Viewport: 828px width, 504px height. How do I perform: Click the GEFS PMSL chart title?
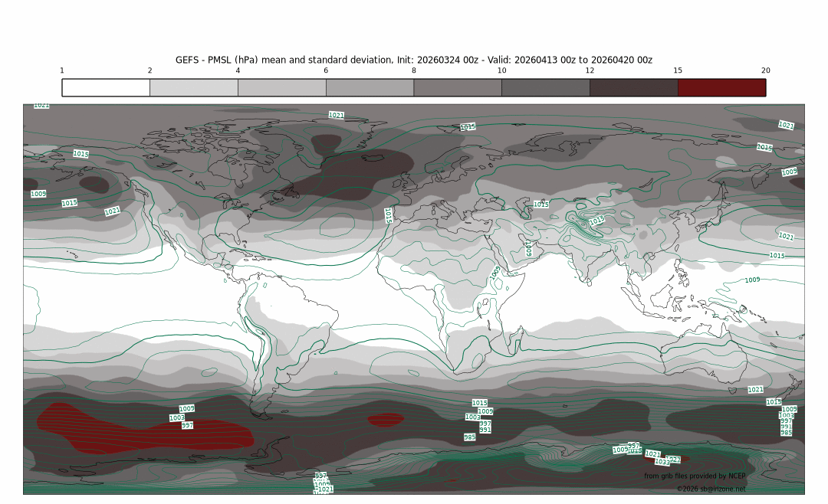pyautogui.click(x=414, y=60)
